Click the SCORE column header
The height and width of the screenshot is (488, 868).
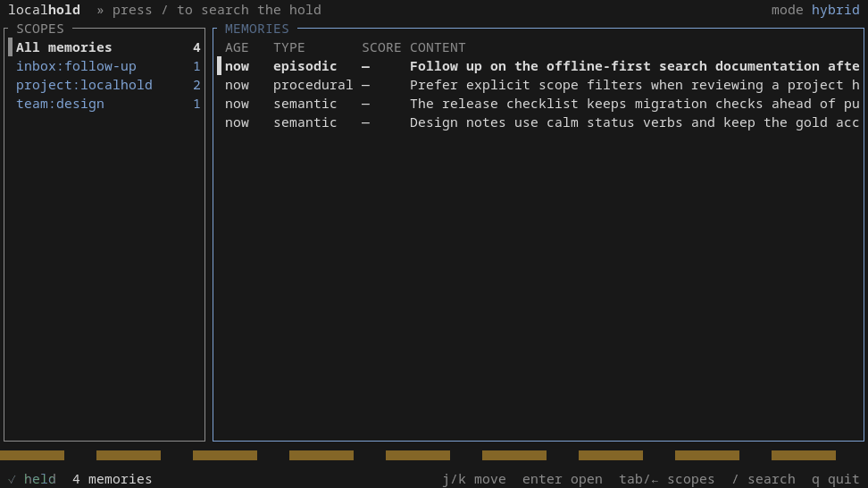coord(381,47)
